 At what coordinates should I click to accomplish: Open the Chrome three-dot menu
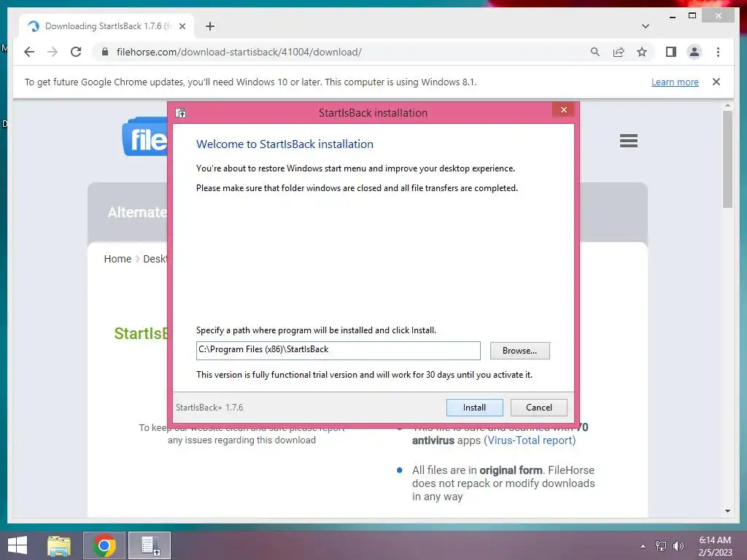click(x=718, y=52)
